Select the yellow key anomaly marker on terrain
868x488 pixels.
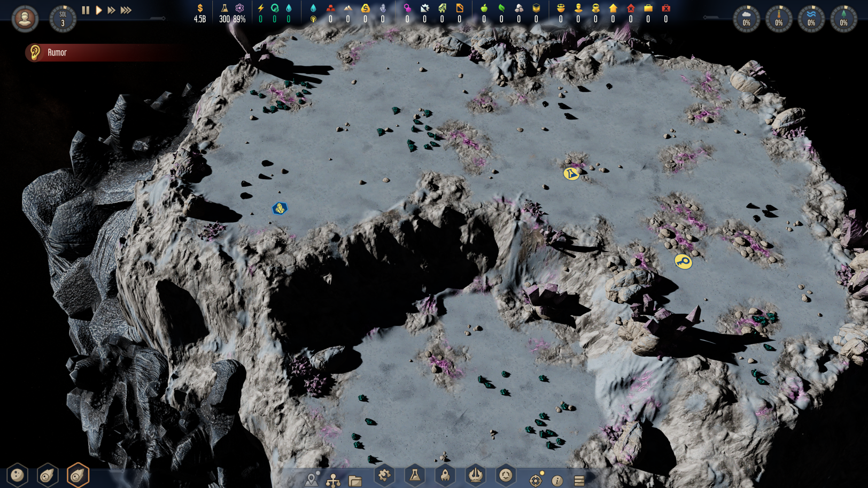tap(683, 261)
